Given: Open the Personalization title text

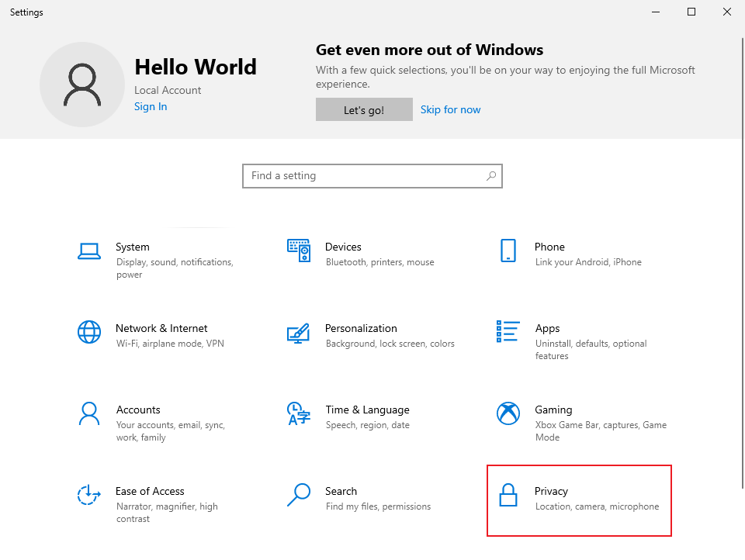Looking at the screenshot, I should point(361,328).
